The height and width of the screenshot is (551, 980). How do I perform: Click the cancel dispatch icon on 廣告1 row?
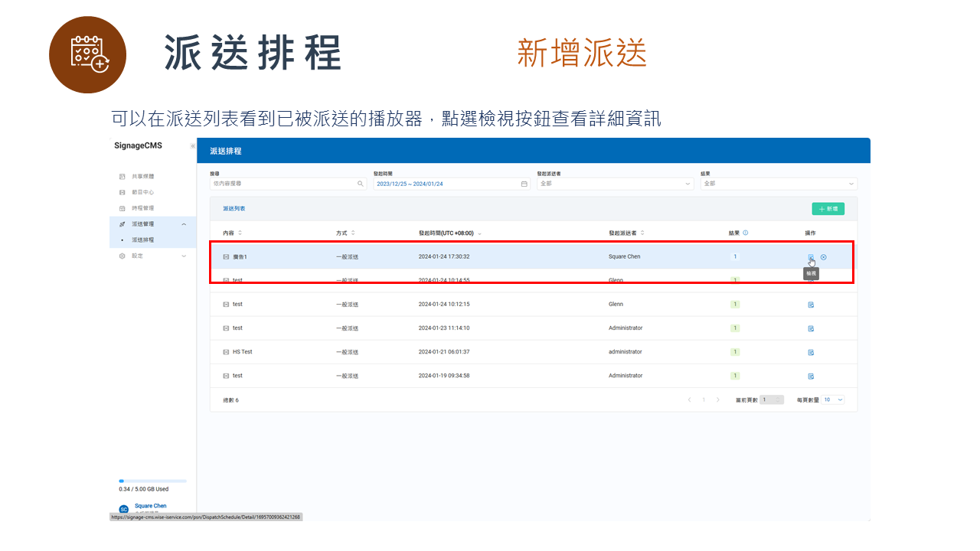click(x=823, y=257)
